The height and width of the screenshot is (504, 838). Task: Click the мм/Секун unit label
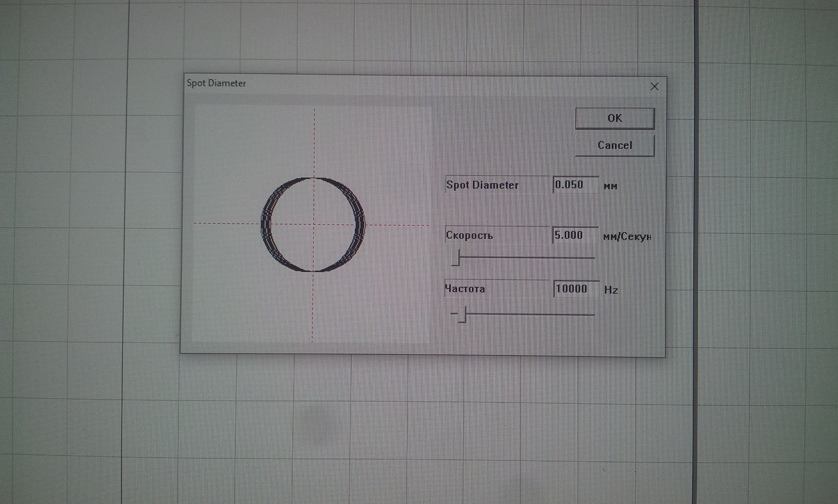point(627,237)
